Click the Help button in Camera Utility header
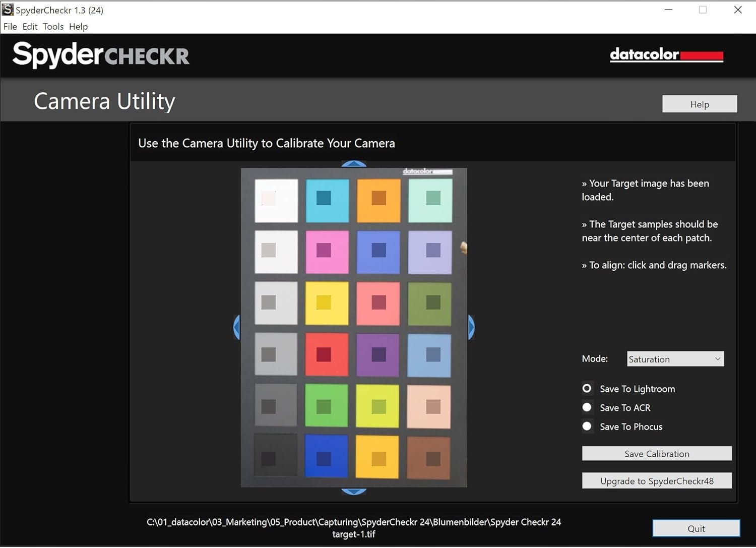The height and width of the screenshot is (548, 756). 699,104
